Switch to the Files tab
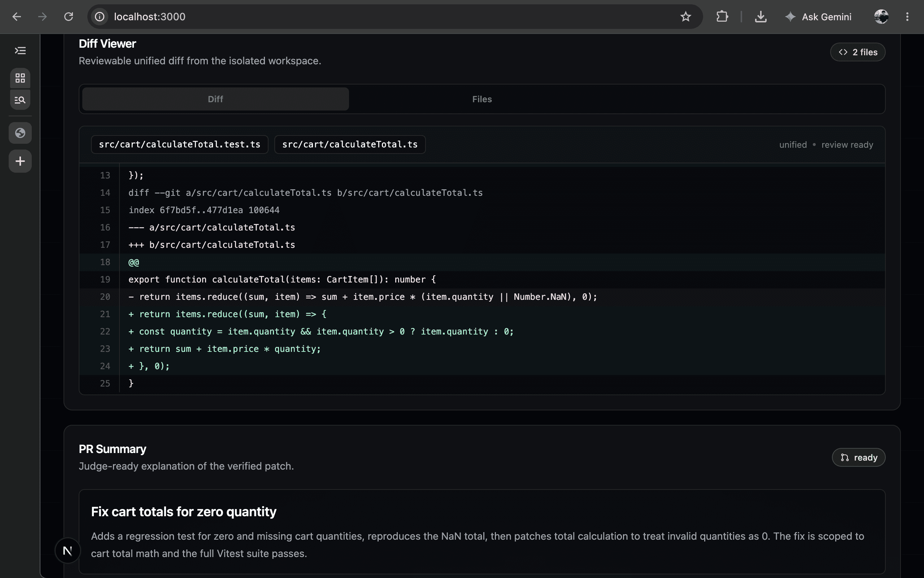 [x=482, y=99]
